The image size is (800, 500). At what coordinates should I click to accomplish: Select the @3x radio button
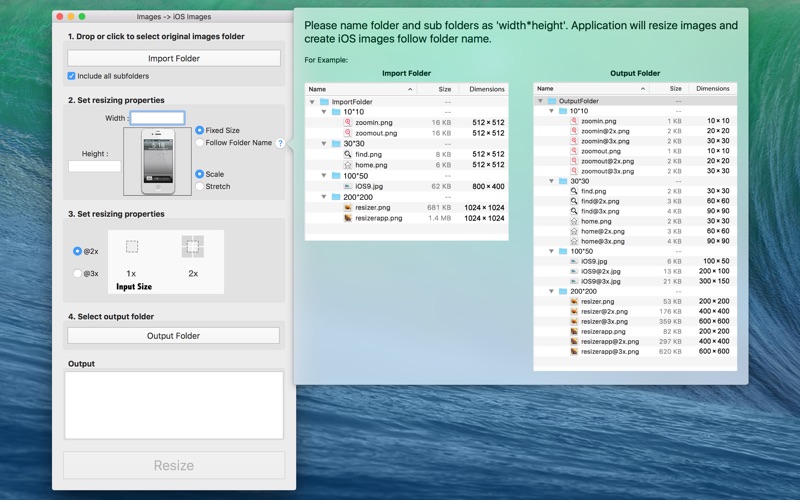(78, 273)
